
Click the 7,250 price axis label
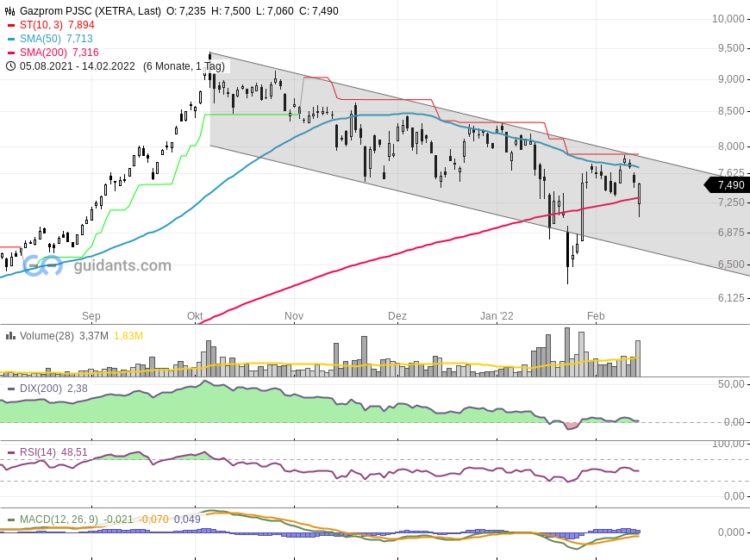[x=731, y=202]
